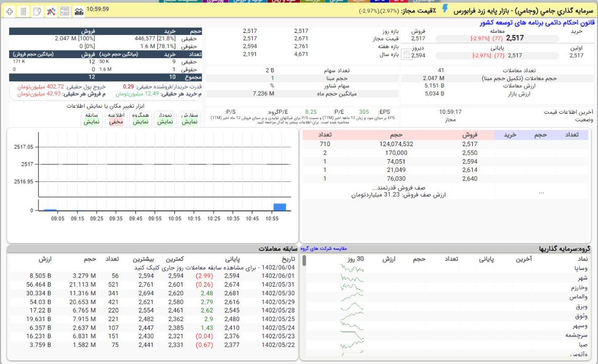Click the bar chart histogram icon

[79, 11]
